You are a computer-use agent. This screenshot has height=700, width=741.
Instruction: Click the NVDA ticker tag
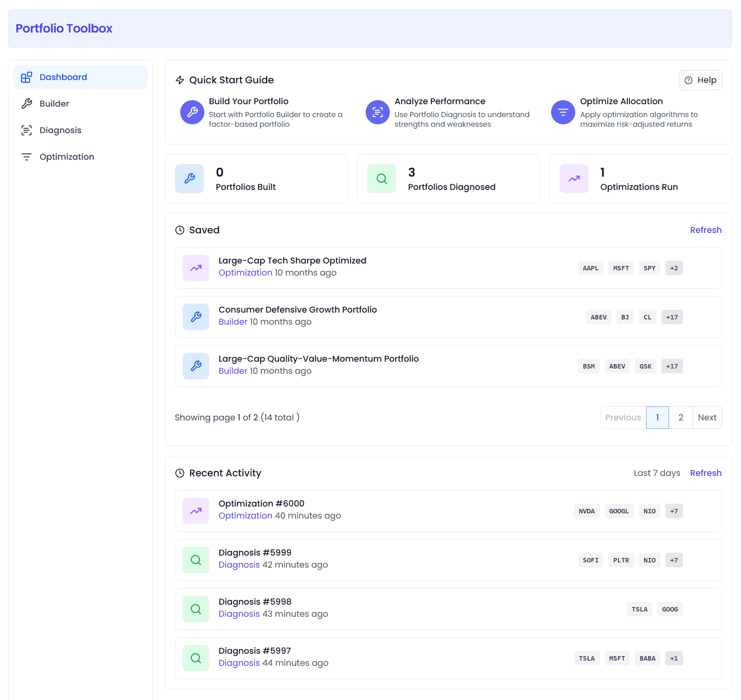[587, 511]
